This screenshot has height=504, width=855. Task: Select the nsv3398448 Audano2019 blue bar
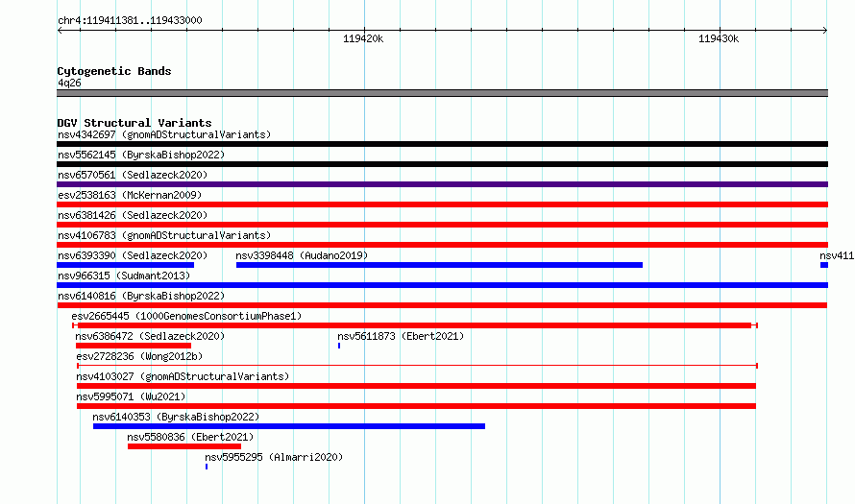point(439,265)
